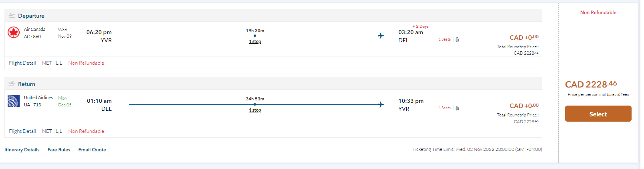Click the departure stop marker on route line
Screen dimensions: 644x169
255,36
